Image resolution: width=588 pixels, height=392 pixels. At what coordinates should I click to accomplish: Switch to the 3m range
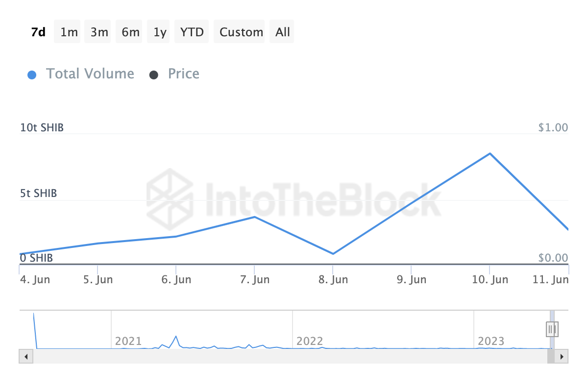(99, 32)
